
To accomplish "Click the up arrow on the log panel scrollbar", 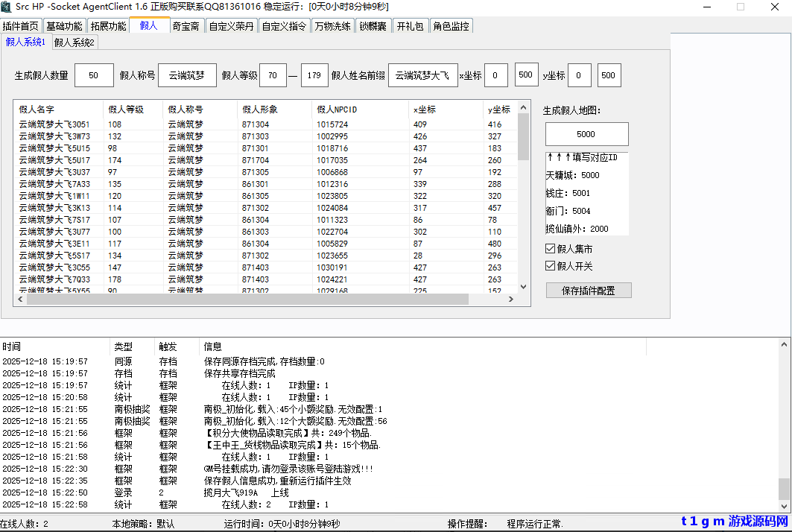I will click(x=784, y=343).
